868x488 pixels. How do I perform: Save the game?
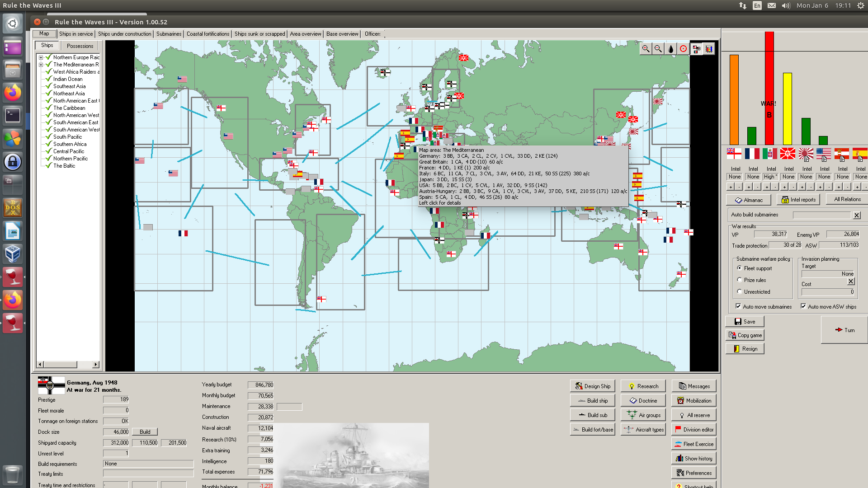(745, 321)
